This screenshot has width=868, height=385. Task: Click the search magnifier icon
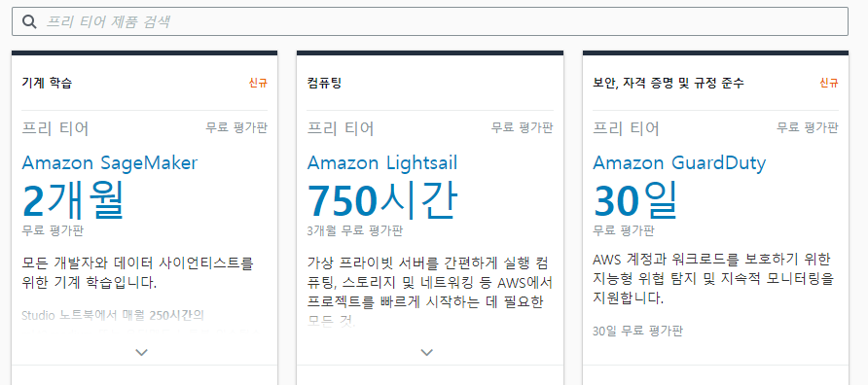coord(29,21)
